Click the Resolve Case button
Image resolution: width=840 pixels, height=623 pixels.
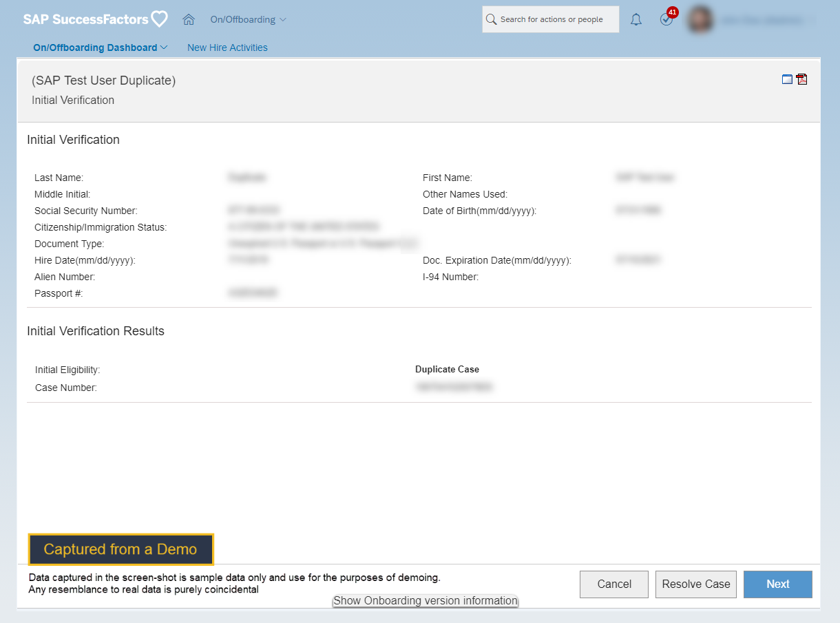point(696,584)
